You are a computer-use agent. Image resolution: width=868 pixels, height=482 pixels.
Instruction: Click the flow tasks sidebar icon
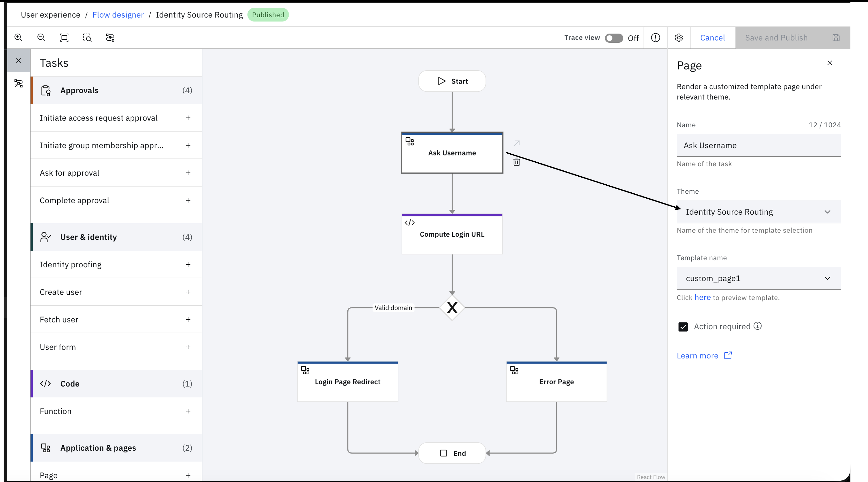tap(19, 84)
